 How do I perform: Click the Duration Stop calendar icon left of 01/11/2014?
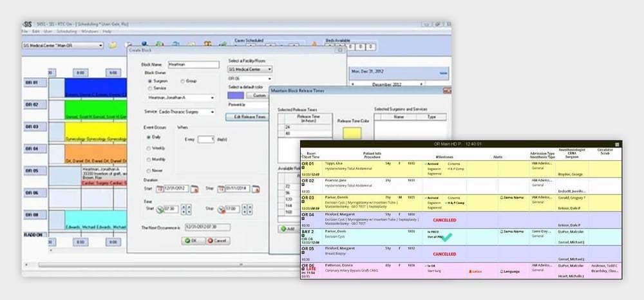pyautogui.click(x=221, y=189)
